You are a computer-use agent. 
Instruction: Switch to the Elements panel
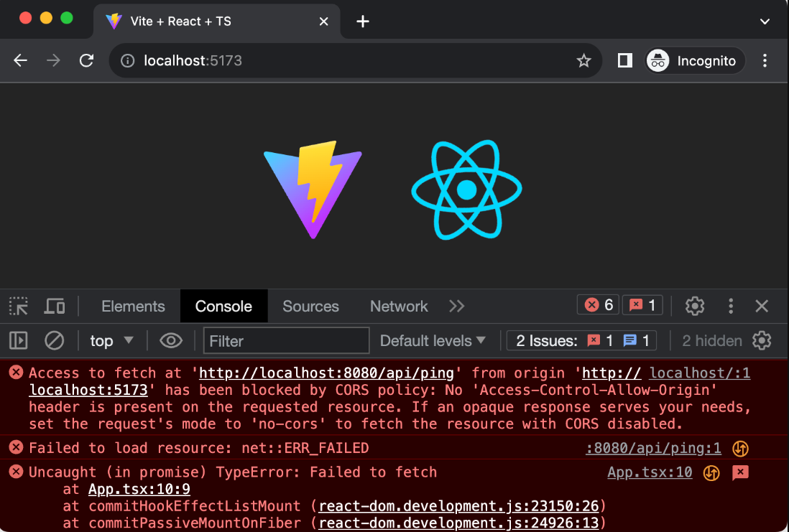pos(133,306)
